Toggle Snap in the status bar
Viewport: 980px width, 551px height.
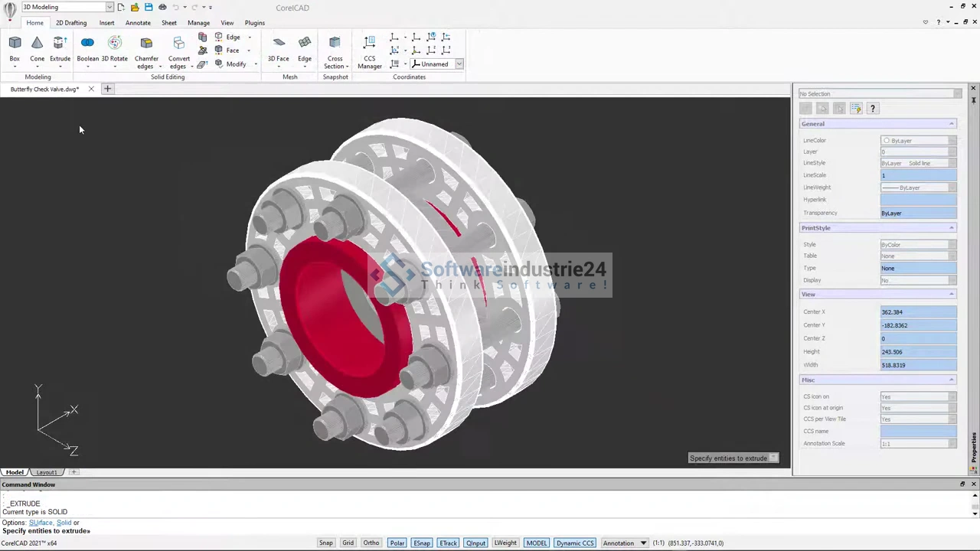pos(325,543)
